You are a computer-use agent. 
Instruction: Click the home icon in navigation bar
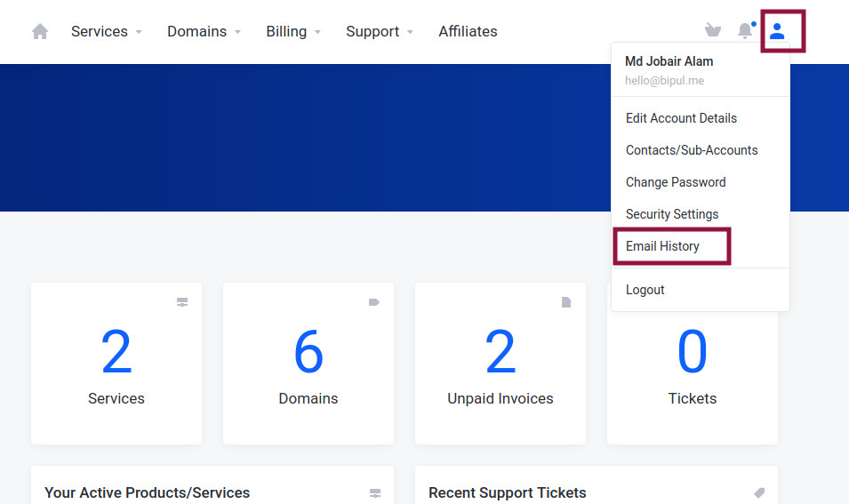click(40, 31)
